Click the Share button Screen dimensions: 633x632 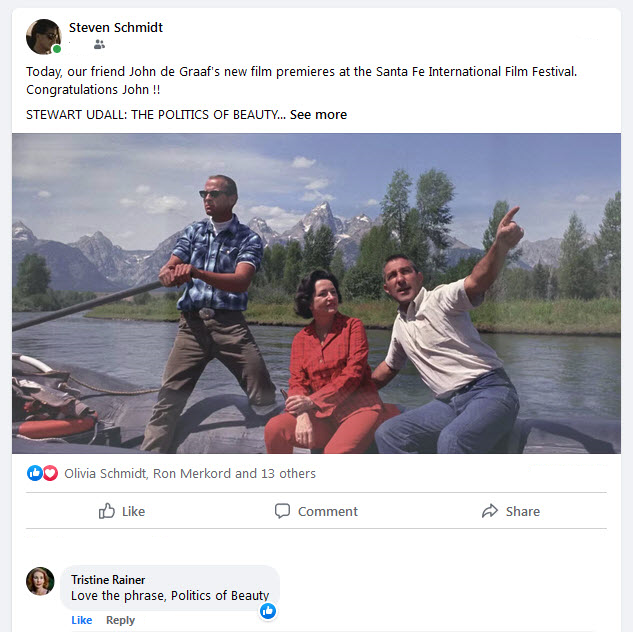coord(510,511)
